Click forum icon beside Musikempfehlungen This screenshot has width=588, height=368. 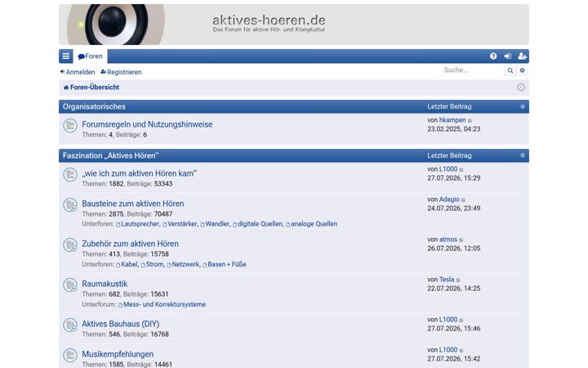70,355
